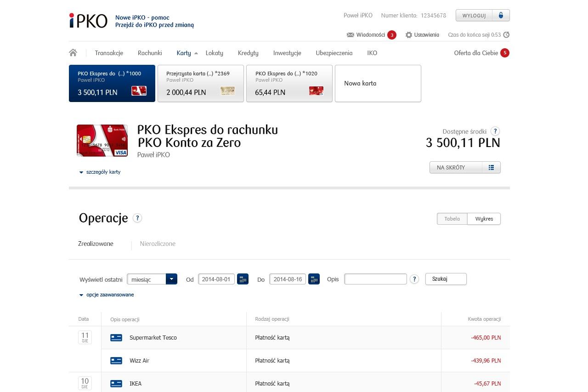This screenshot has height=392, width=588.
Task: Open Przejdź do iPKO przed zmianą link
Action: pyautogui.click(x=154, y=25)
